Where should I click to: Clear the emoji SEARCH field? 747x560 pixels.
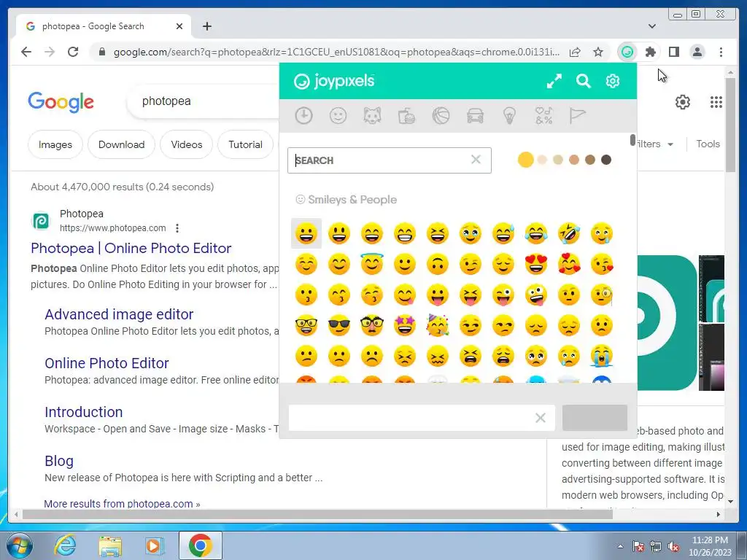tap(476, 160)
